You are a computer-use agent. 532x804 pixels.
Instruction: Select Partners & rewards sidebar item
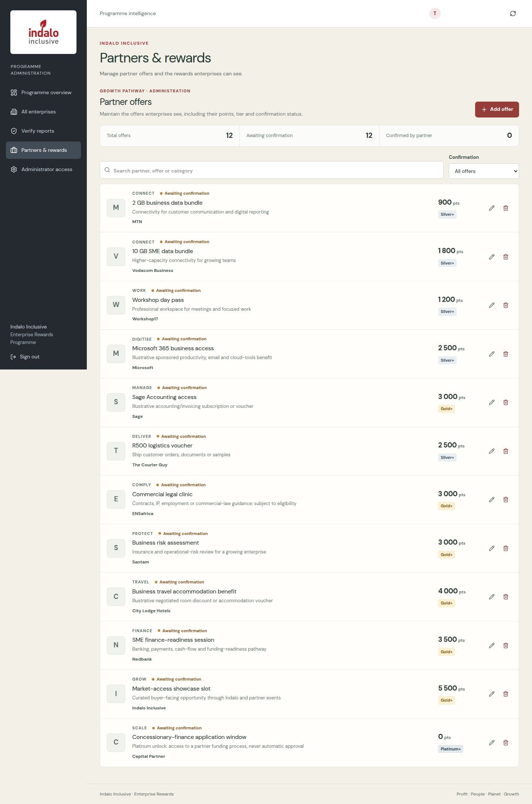pos(43,150)
